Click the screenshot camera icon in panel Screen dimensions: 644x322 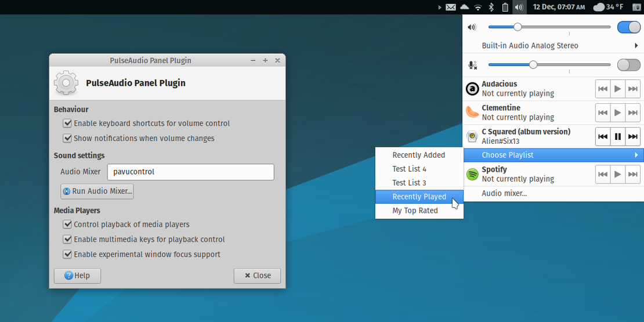[636, 7]
